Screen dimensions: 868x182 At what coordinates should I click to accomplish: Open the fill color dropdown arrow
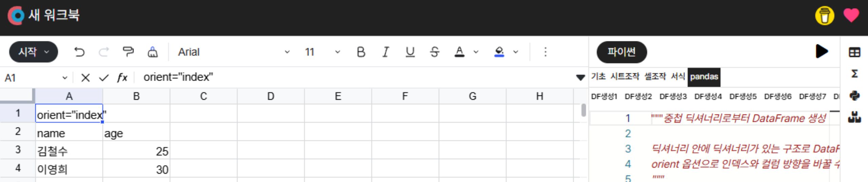click(516, 52)
